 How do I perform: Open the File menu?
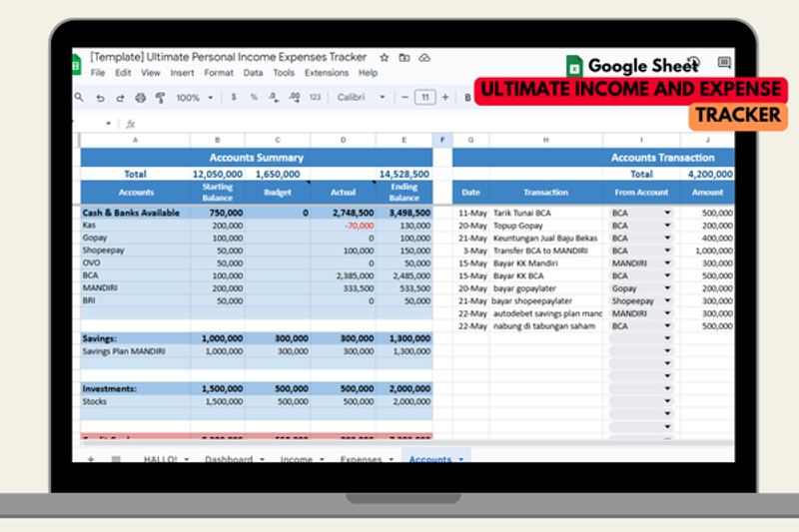click(x=97, y=73)
